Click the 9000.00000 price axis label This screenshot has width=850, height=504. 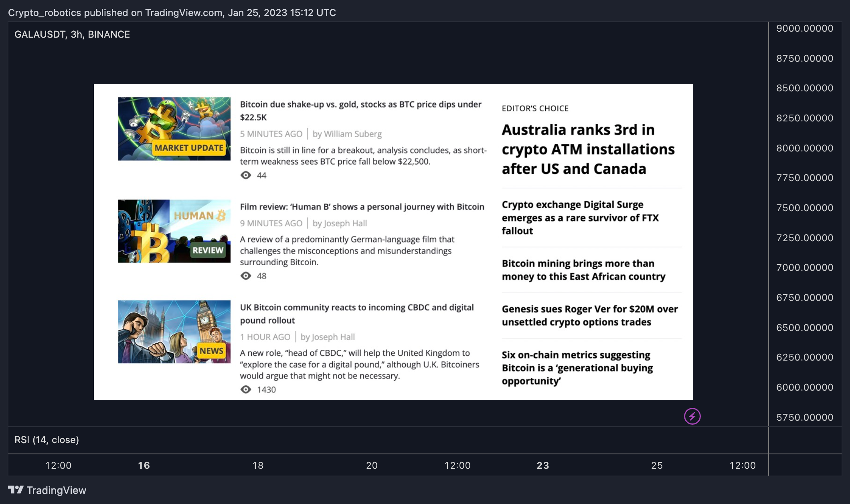tap(805, 28)
